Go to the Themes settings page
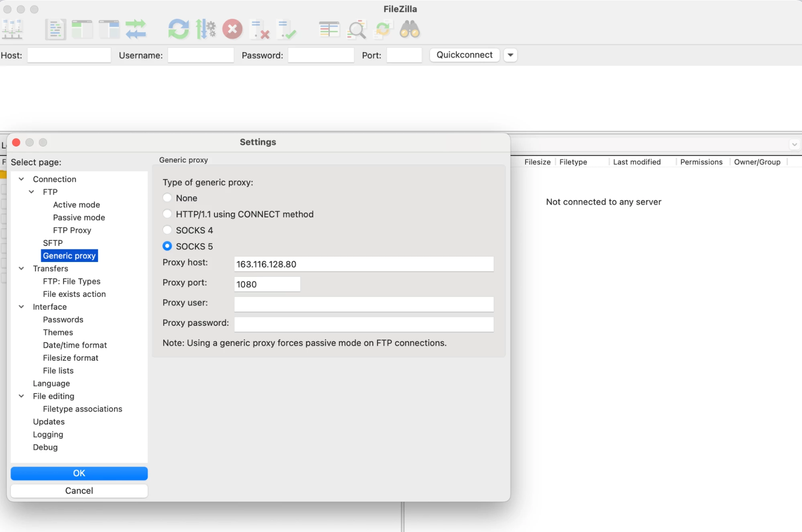The height and width of the screenshot is (532, 802). (58, 332)
